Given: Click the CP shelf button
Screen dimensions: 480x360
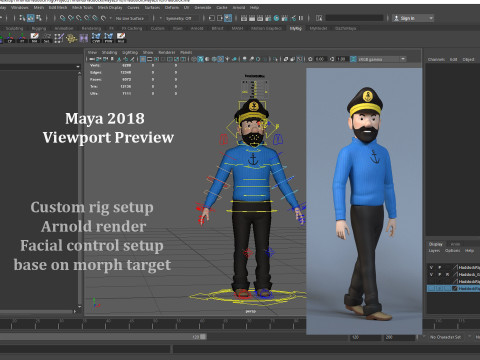Looking at the screenshot, I should 10,38.
